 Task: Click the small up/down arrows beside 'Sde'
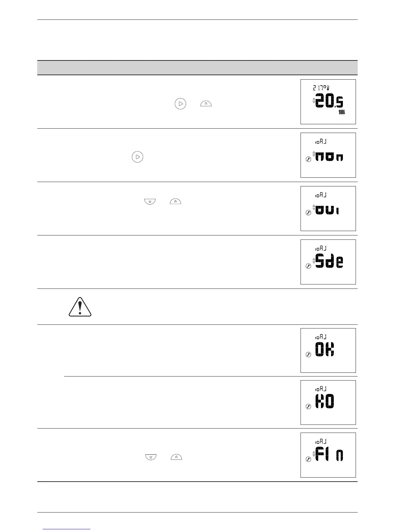(x=314, y=260)
